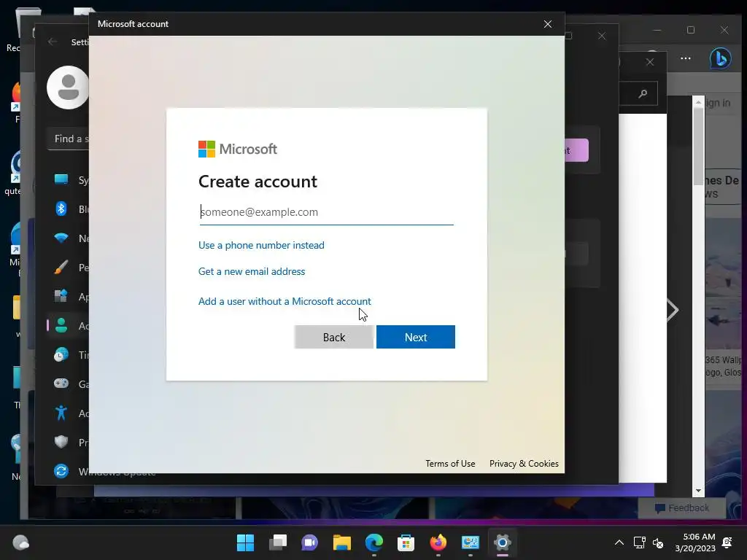Click the weather widget on the taskbar

(x=20, y=542)
